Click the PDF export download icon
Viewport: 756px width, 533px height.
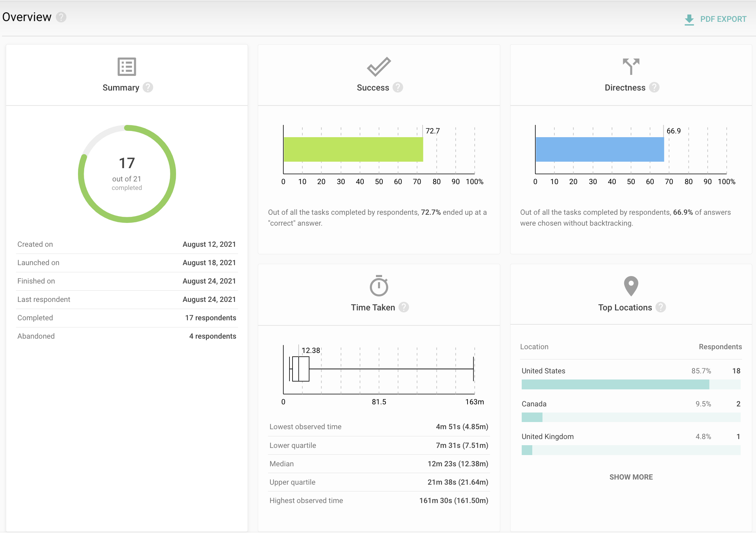(689, 20)
